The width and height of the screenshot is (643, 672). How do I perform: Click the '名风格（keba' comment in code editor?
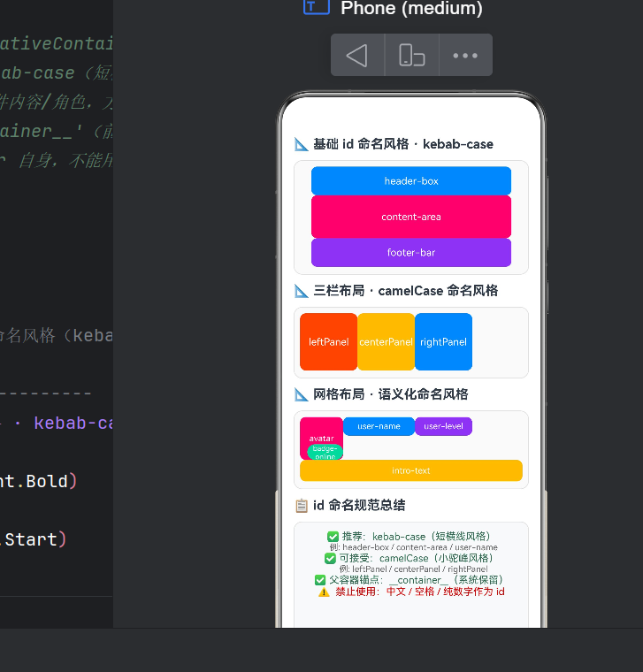pos(56,336)
